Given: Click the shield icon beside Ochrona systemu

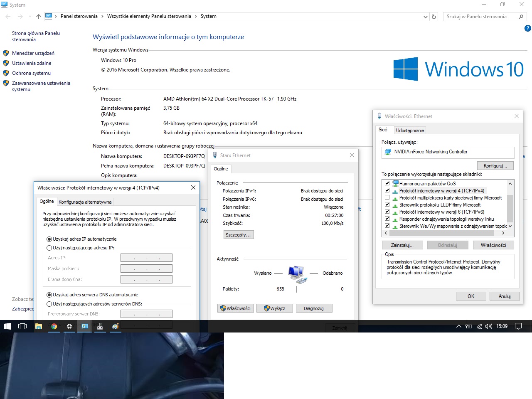Looking at the screenshot, I should tap(6, 73).
